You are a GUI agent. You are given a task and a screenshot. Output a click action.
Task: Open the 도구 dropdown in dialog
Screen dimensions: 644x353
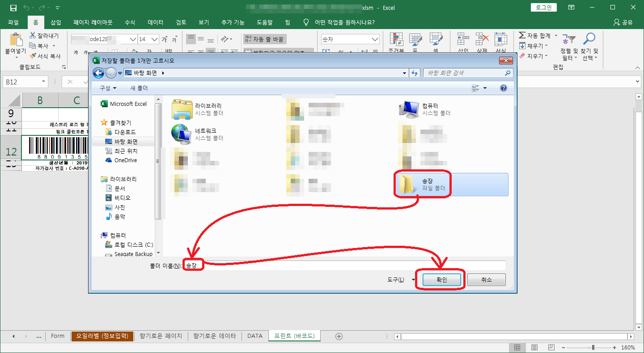click(399, 280)
